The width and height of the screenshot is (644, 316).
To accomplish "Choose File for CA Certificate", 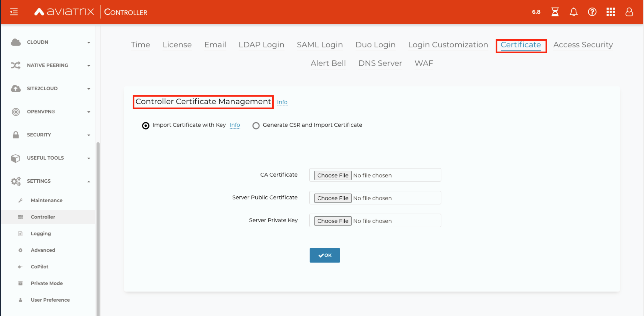I will [x=333, y=175].
